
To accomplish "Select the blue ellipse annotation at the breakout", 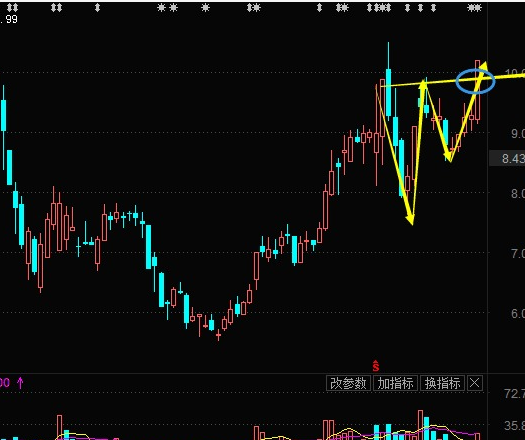I will click(475, 81).
